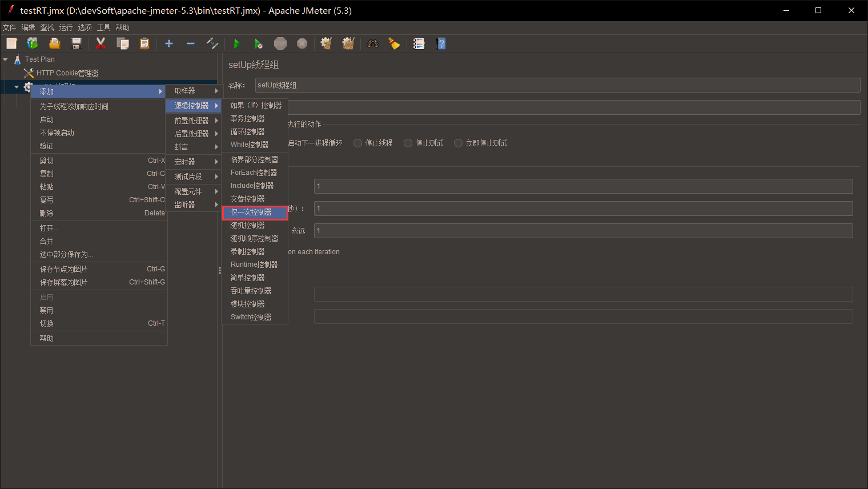
Task: Start the test with the green play icon
Action: tap(237, 43)
